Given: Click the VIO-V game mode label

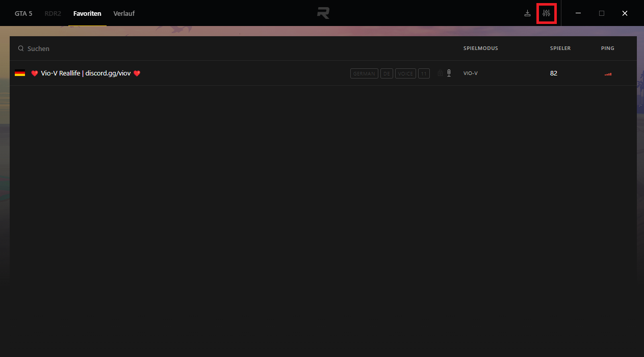Looking at the screenshot, I should (470, 73).
